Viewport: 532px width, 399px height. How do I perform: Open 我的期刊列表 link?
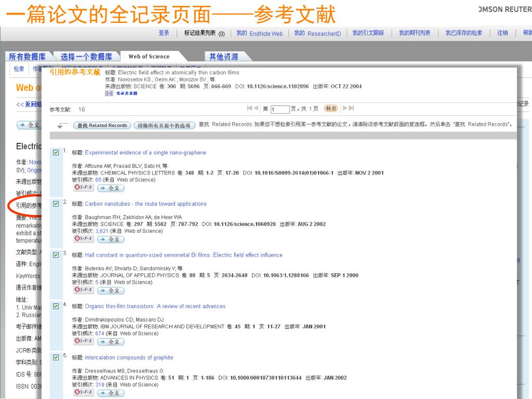point(415,33)
